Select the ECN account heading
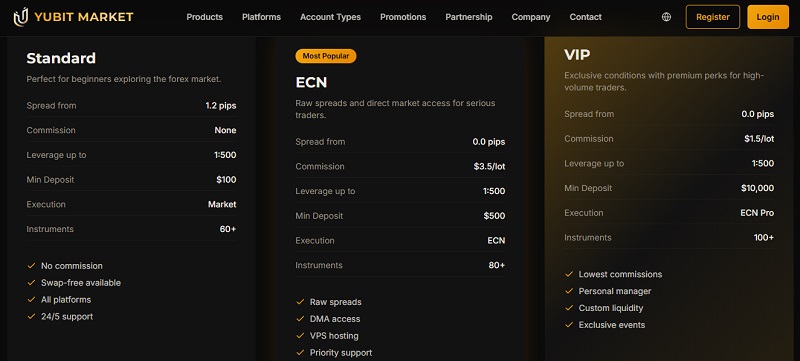Image resolution: width=800 pixels, height=361 pixels. point(311,82)
